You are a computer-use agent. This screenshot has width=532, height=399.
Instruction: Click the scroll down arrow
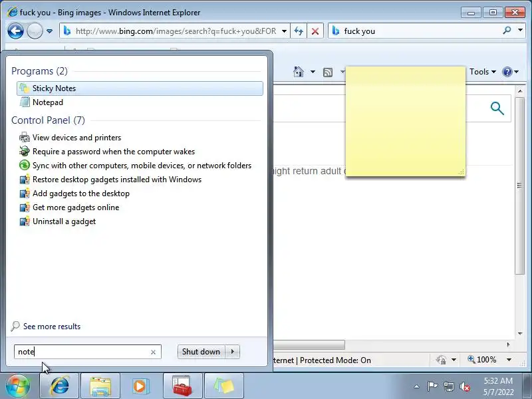[520, 334]
